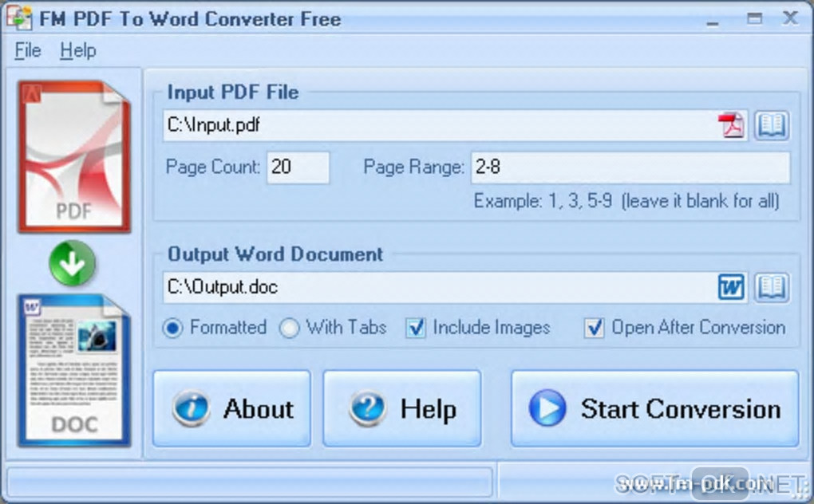814x504 pixels.
Task: Click the large DOC file image
Action: (x=74, y=370)
